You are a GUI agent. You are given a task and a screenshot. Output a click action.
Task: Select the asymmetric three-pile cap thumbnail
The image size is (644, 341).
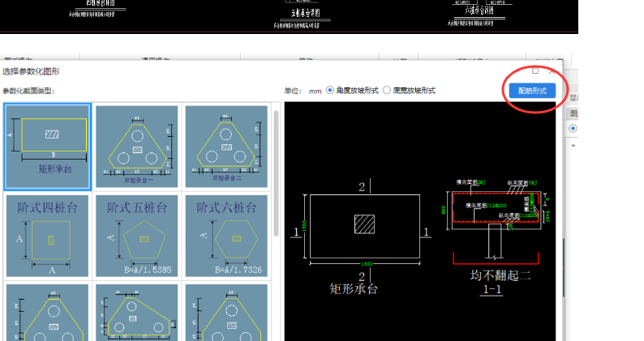pyautogui.click(x=137, y=313)
